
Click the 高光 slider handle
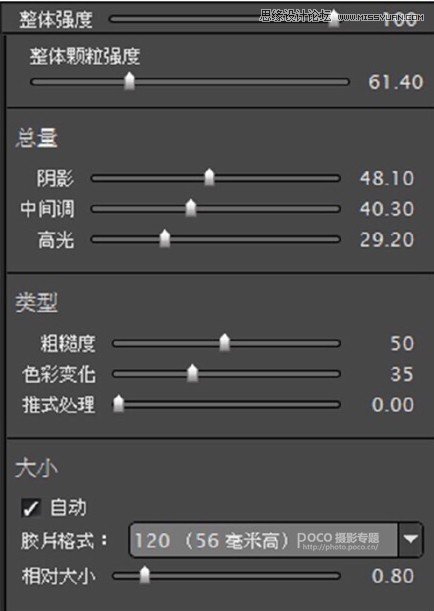(x=165, y=238)
